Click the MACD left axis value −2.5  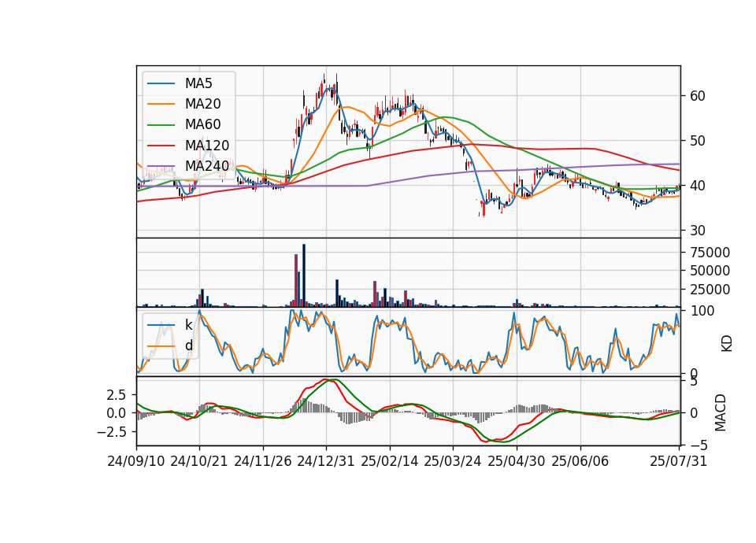pyautogui.click(x=111, y=431)
